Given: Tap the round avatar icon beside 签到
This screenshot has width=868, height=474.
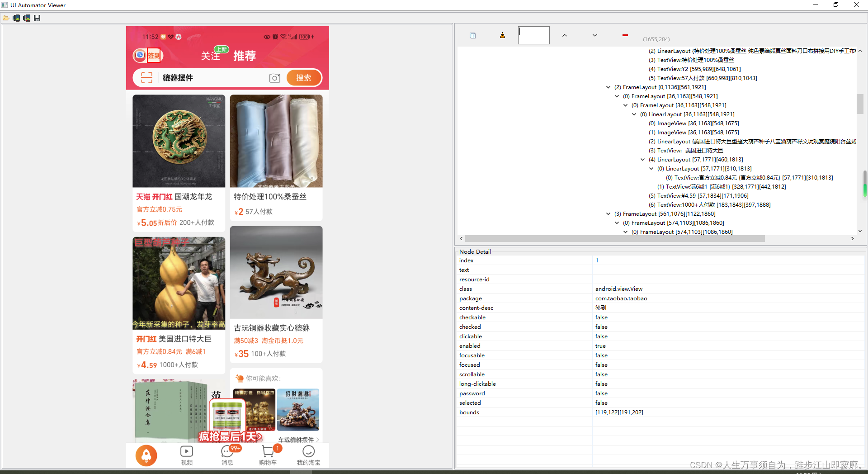Looking at the screenshot, I should coord(140,55).
